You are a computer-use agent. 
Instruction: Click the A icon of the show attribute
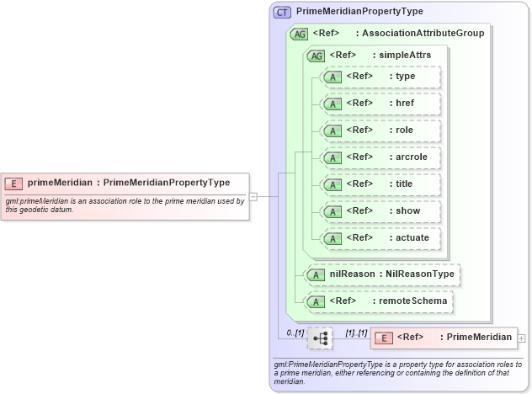tap(332, 212)
